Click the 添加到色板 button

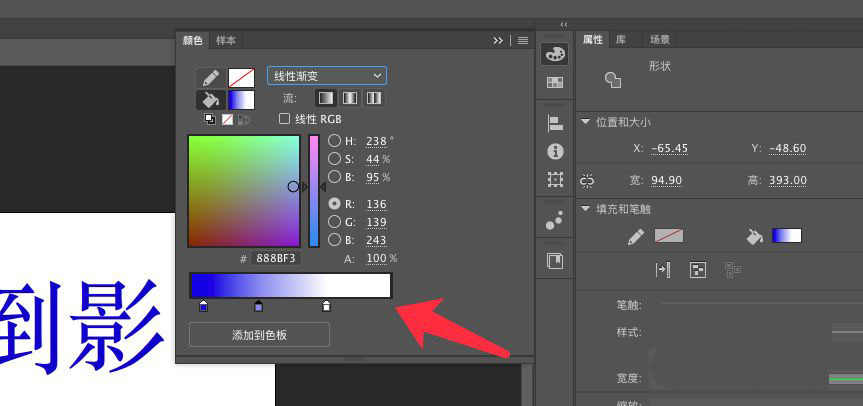click(259, 335)
